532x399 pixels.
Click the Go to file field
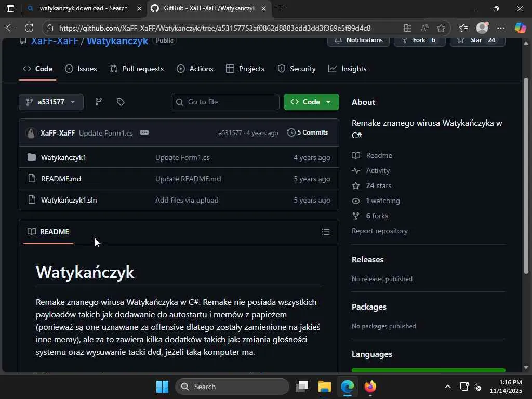(x=225, y=102)
